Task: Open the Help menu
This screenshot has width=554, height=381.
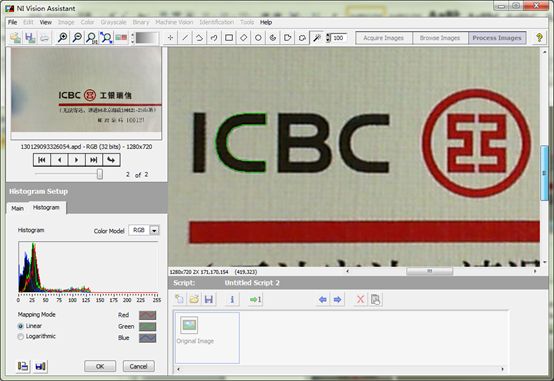Action: [266, 22]
